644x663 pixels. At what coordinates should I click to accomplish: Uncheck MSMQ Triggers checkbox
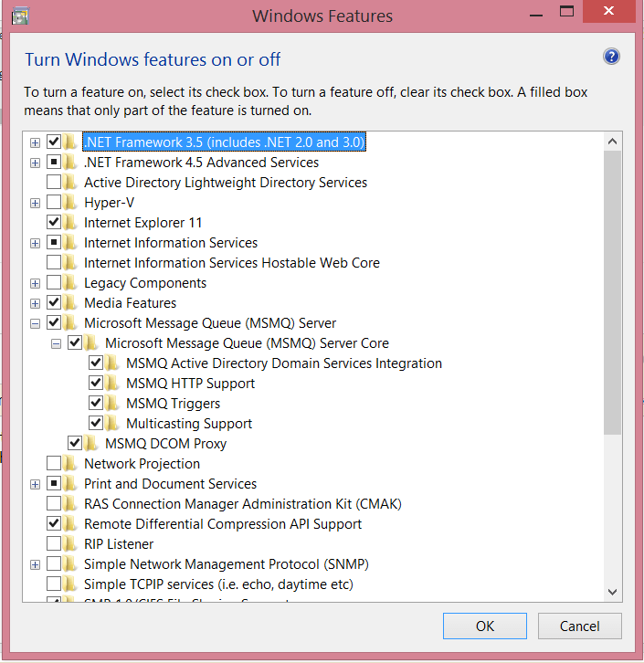coord(96,403)
